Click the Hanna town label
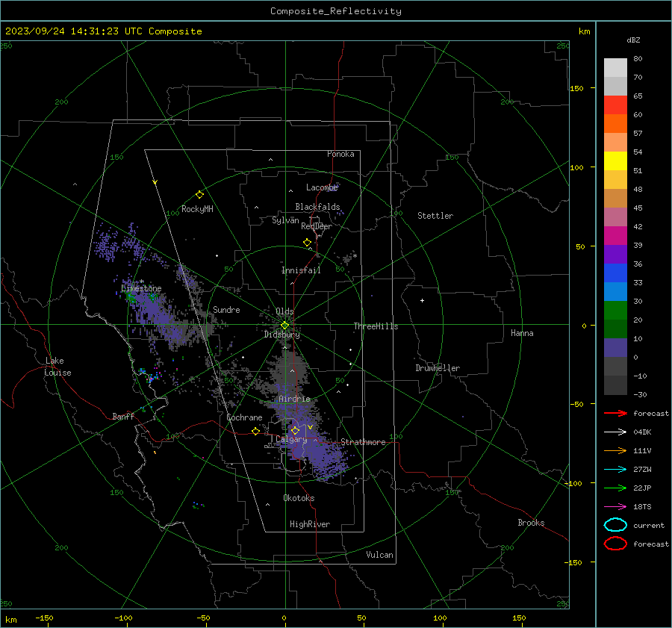 [x=522, y=333]
